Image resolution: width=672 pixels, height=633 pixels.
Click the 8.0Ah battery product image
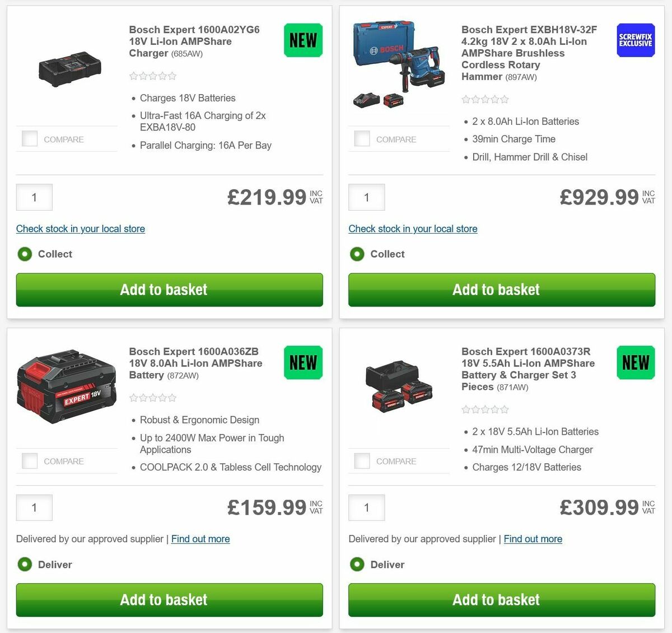pyautogui.click(x=66, y=387)
